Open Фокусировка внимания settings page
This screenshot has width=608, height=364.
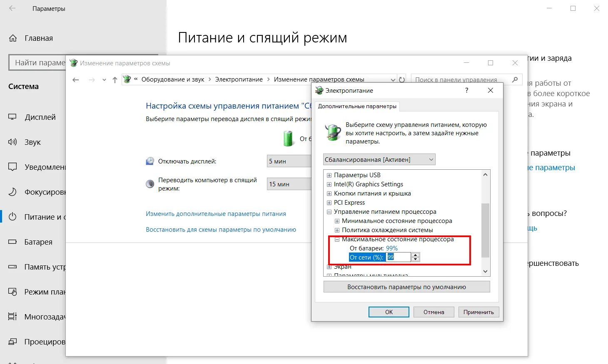(x=37, y=192)
